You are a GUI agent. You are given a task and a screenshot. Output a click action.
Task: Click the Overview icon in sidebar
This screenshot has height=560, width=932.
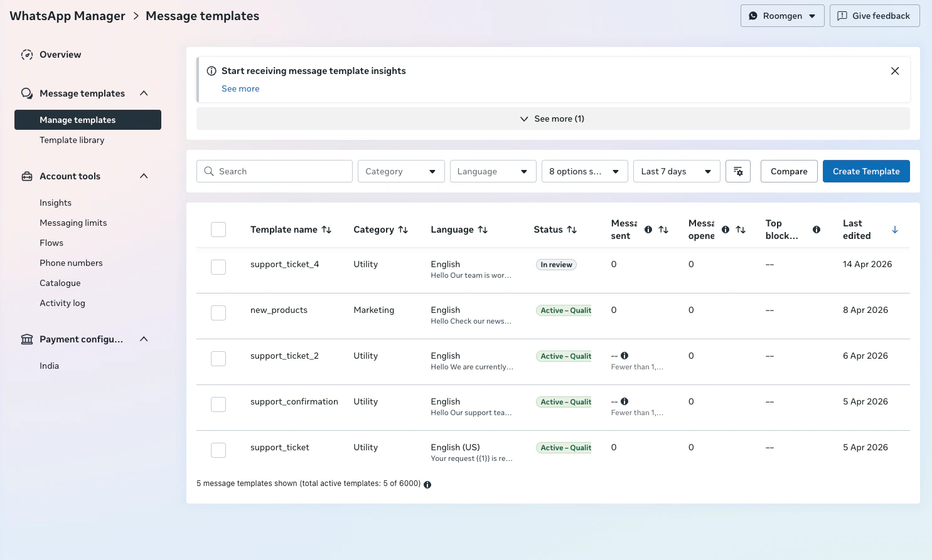(27, 55)
